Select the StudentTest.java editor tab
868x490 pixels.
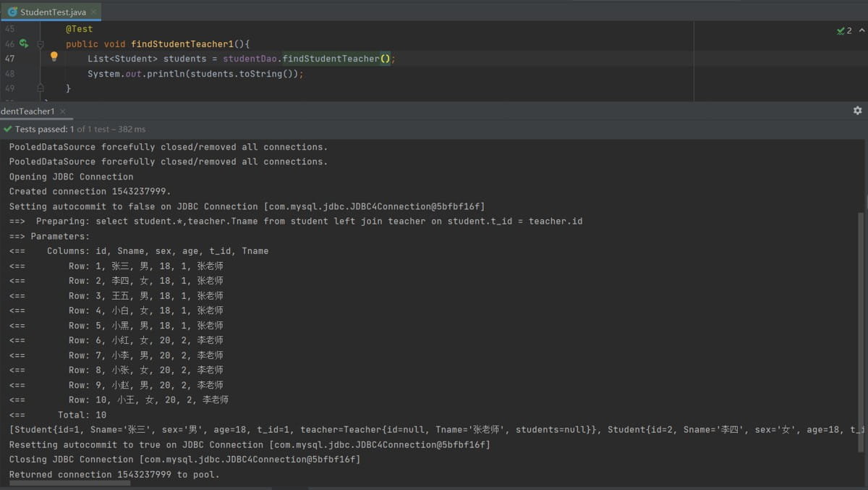click(53, 12)
